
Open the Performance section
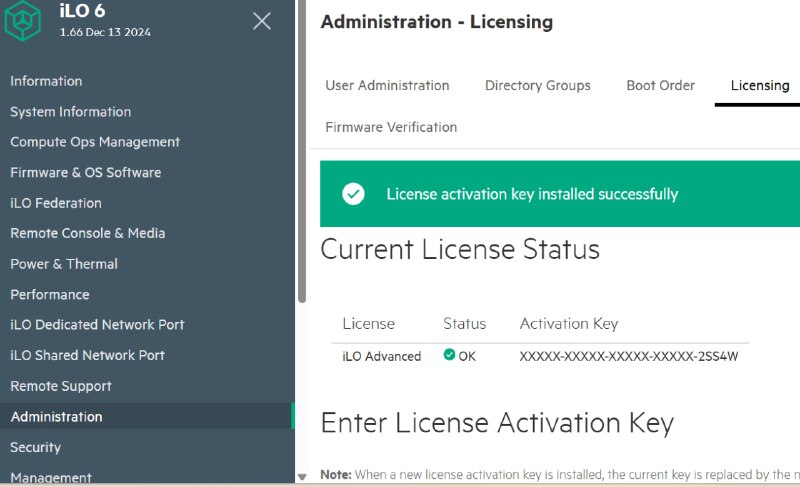click(x=49, y=294)
